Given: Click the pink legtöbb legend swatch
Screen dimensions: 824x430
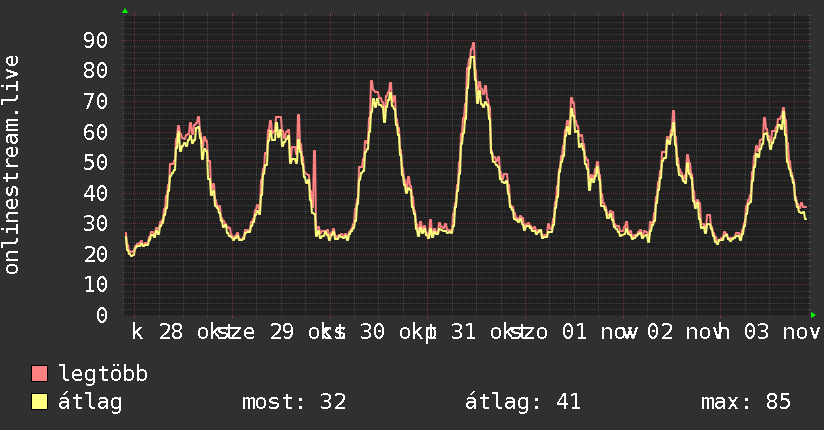Looking at the screenshot, I should 39,373.
